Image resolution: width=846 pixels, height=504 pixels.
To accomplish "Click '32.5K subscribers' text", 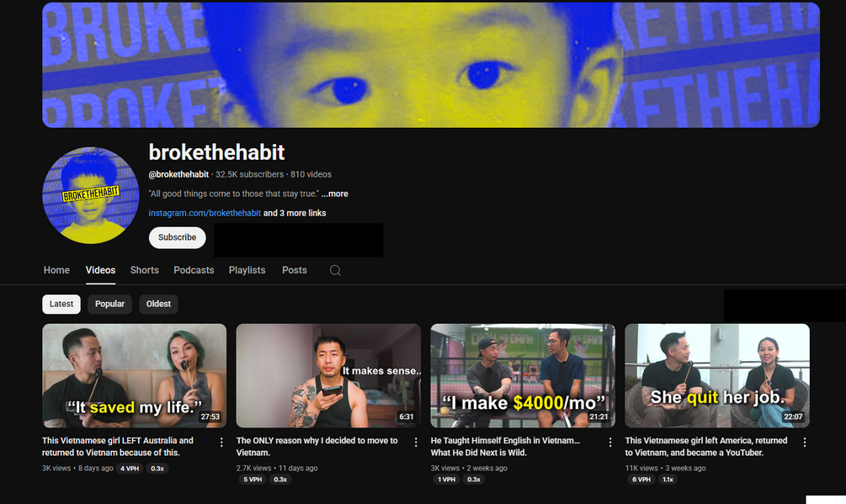I will (x=249, y=174).
